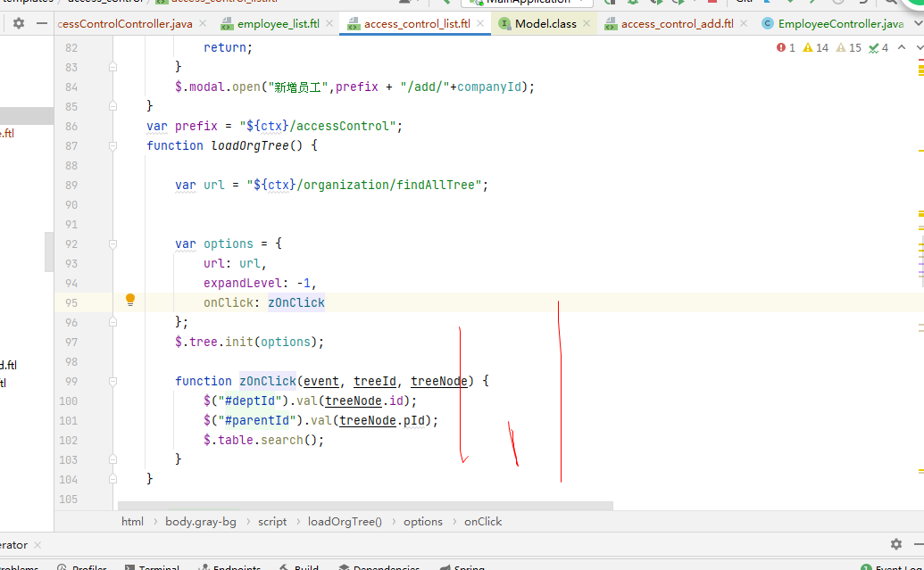Image resolution: width=924 pixels, height=570 pixels.
Task: Click loadOrgTree() breadcrumb
Action: [345, 522]
